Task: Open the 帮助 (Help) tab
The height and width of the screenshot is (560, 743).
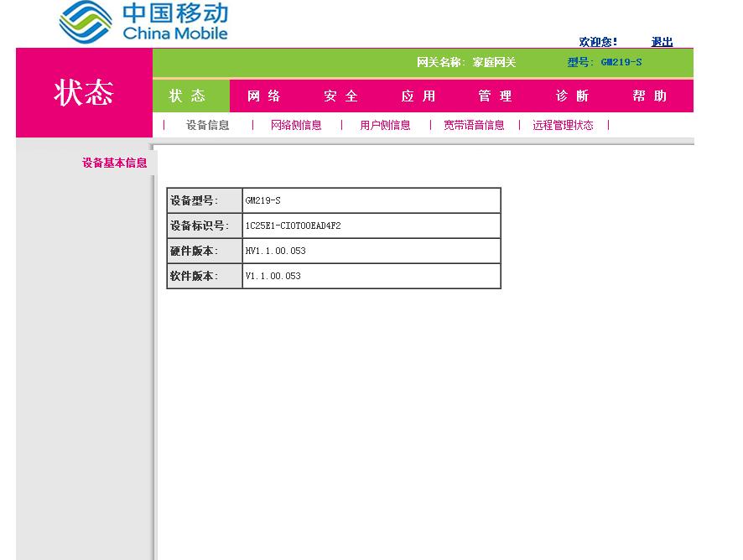Action: pos(651,96)
